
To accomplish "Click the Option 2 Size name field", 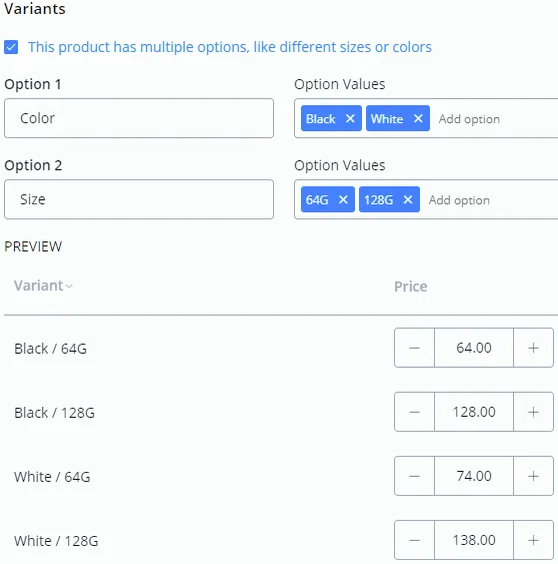I will click(139, 199).
